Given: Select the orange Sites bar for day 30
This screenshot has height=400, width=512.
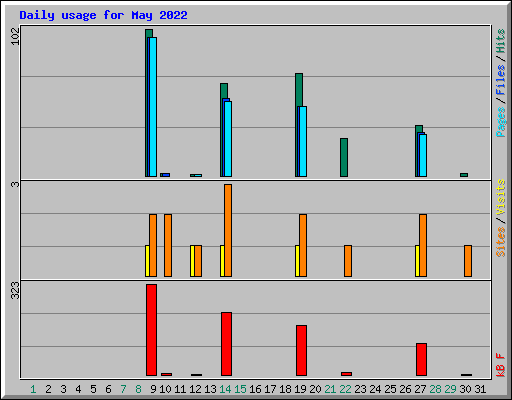Looking at the screenshot, I should pyautogui.click(x=468, y=261).
